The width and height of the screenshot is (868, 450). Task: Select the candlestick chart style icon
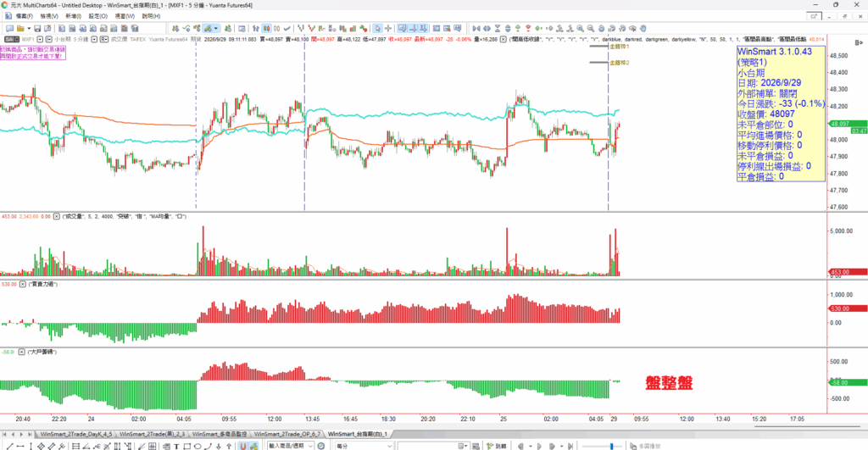266,28
